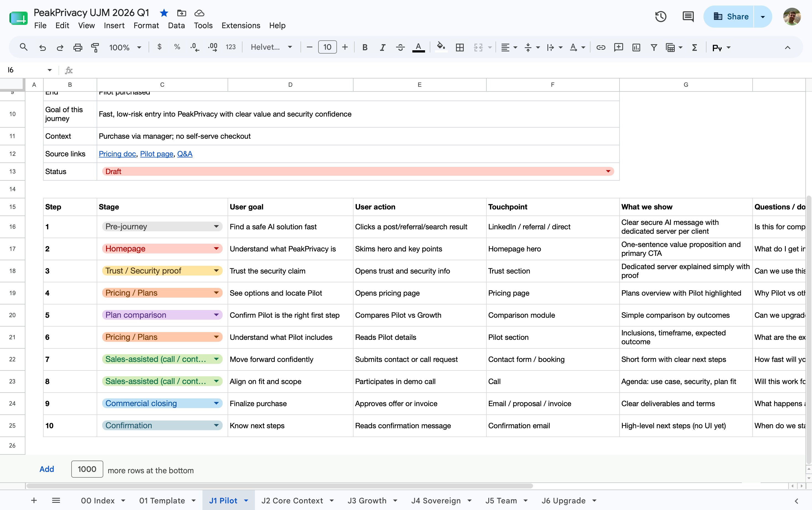Open font family Helvet... dropdown
This screenshot has height=510, width=812.
pos(271,47)
